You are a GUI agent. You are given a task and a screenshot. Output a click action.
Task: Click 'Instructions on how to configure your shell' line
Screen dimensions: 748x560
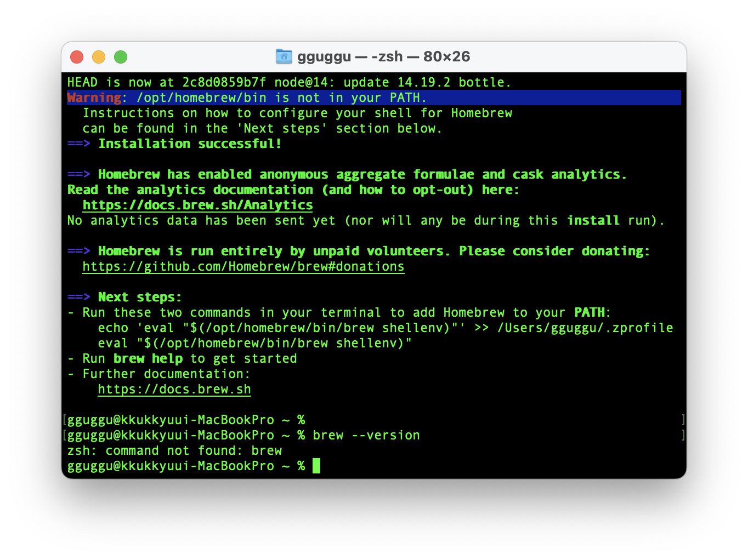click(x=297, y=113)
